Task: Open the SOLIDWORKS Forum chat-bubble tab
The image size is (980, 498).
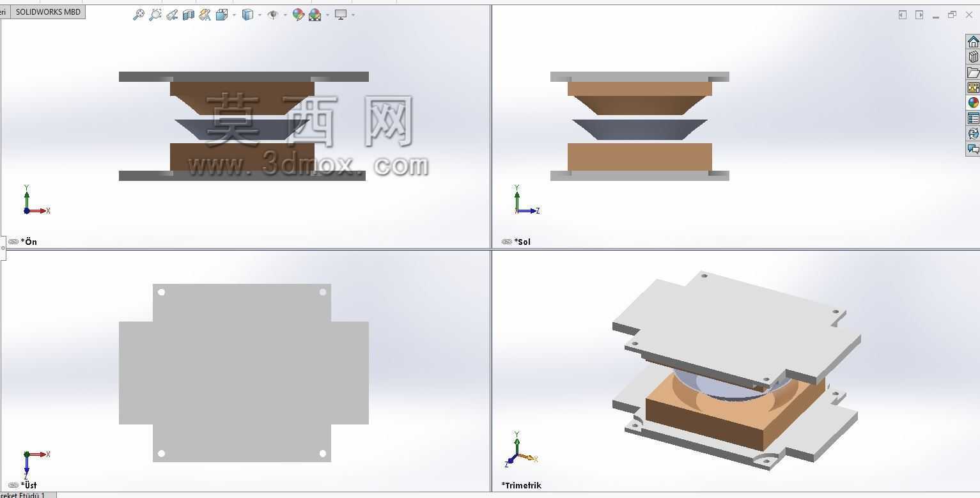Action: 973,149
